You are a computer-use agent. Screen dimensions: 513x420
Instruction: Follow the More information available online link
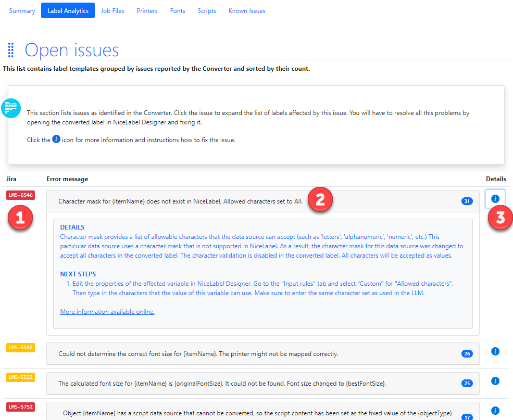click(x=107, y=312)
